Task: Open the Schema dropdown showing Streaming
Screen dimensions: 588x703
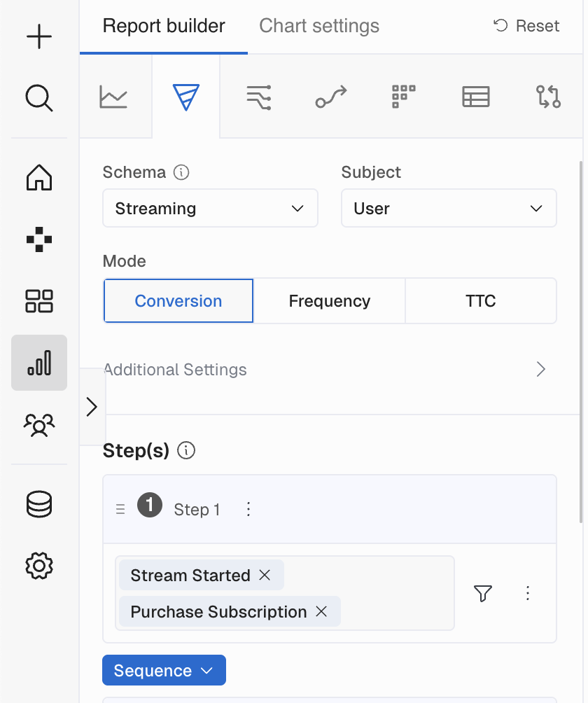Action: click(x=210, y=208)
